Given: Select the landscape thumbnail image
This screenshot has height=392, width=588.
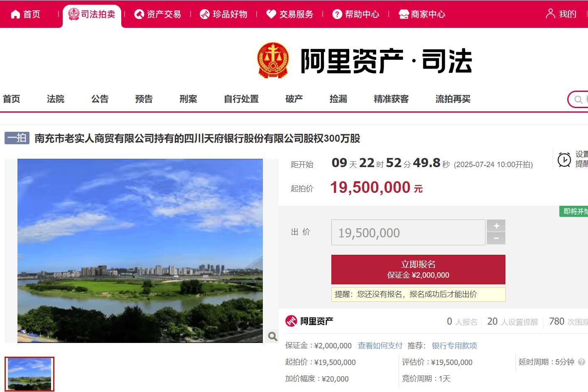Looking at the screenshot, I should tap(29, 374).
